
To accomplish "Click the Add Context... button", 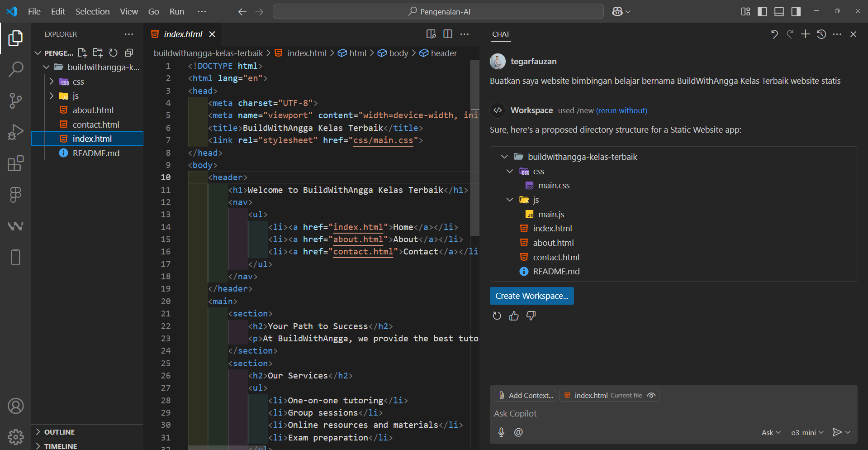I will coord(526,395).
